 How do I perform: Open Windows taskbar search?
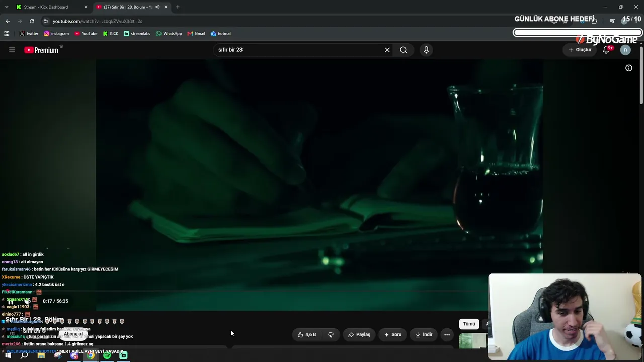click(24, 356)
